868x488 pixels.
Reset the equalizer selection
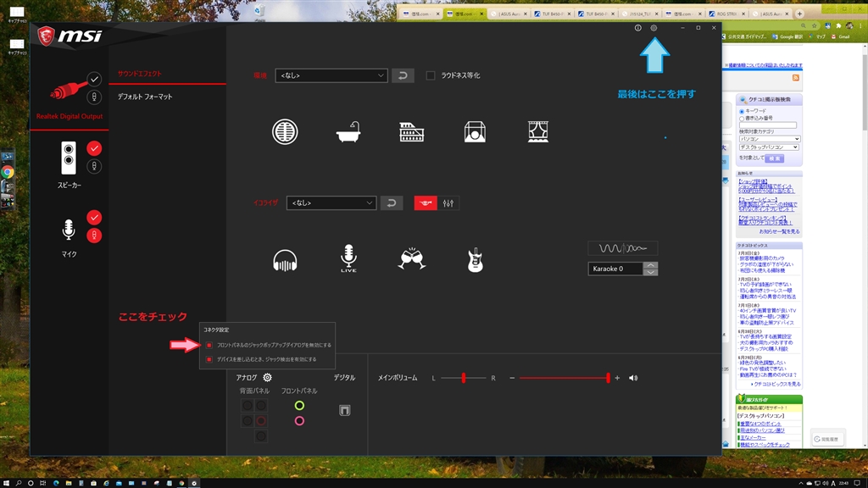tap(392, 203)
